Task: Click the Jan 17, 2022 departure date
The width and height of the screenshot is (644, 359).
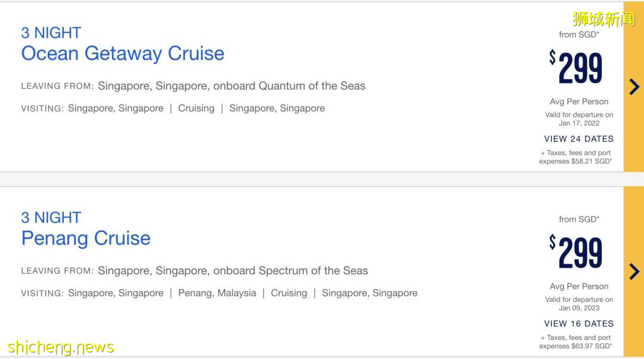Action: click(579, 123)
